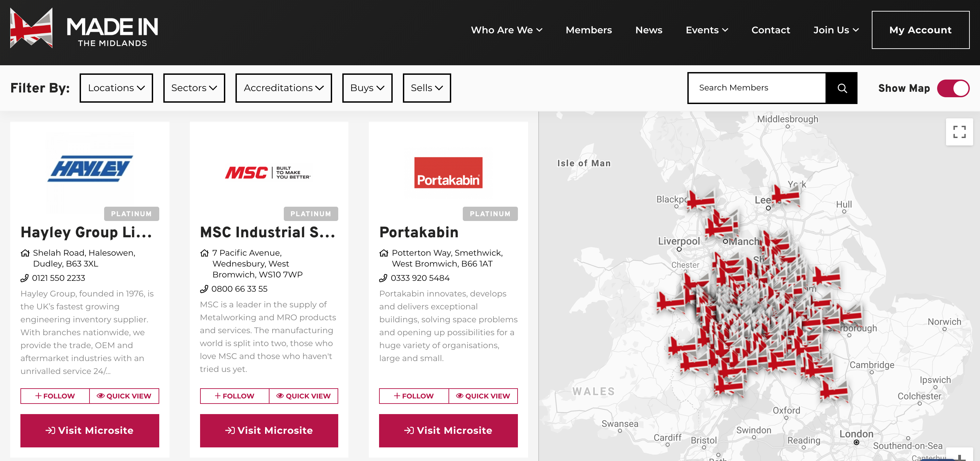Click phone icon next to 0800 66 33 55
The image size is (980, 461).
click(204, 289)
